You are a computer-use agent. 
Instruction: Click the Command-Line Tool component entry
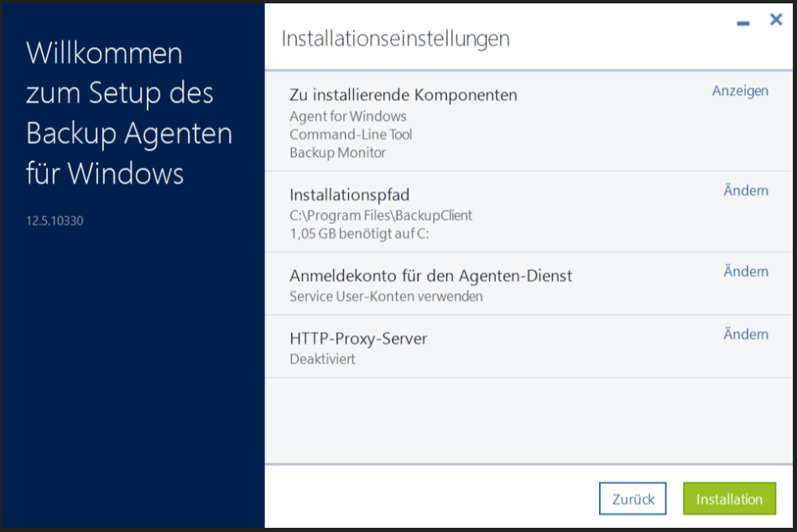[x=351, y=134]
